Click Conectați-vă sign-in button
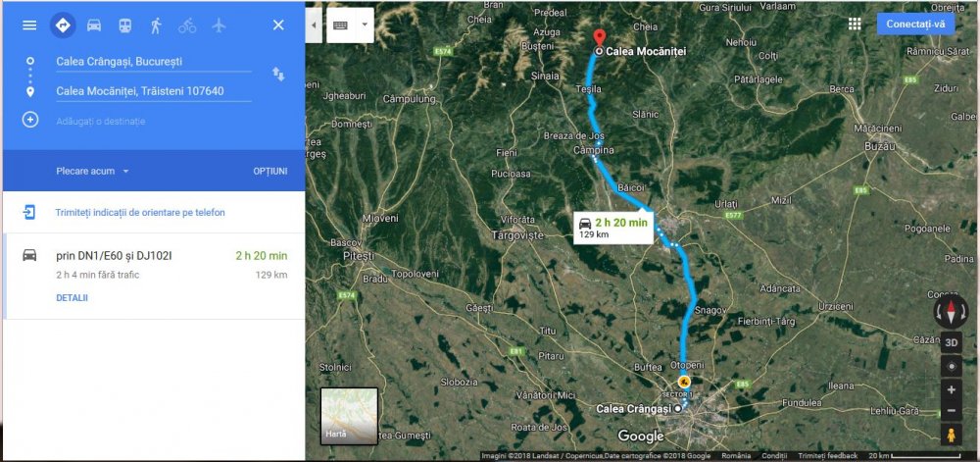This screenshot has width=980, height=462. pos(915,24)
